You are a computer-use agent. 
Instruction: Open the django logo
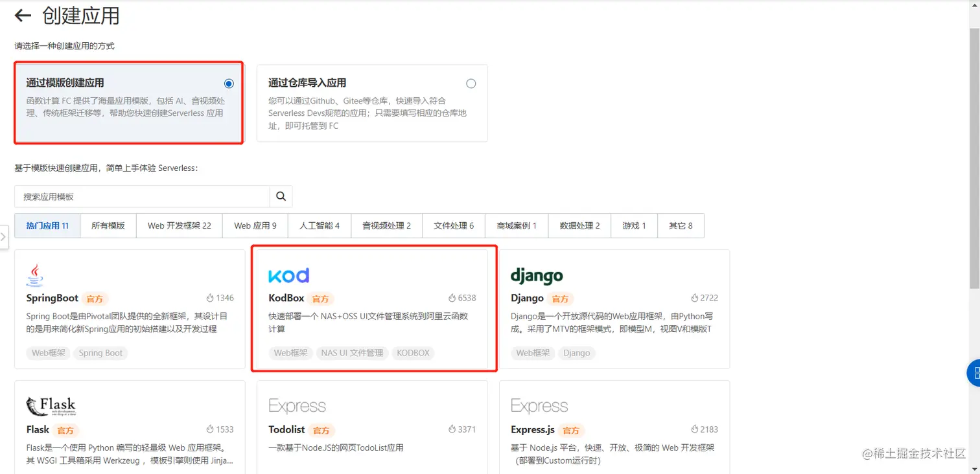(x=537, y=276)
